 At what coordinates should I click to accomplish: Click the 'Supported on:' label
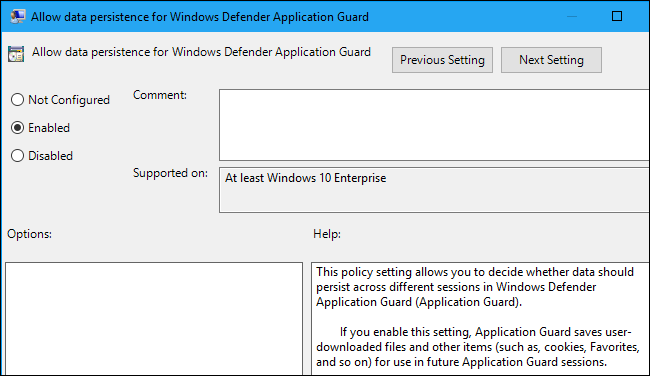point(170,173)
